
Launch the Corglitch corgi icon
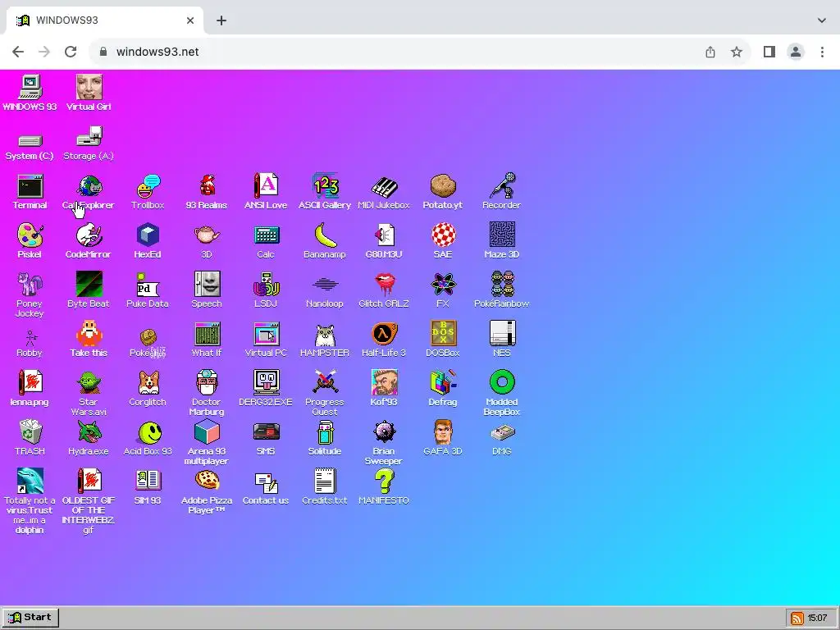click(148, 383)
